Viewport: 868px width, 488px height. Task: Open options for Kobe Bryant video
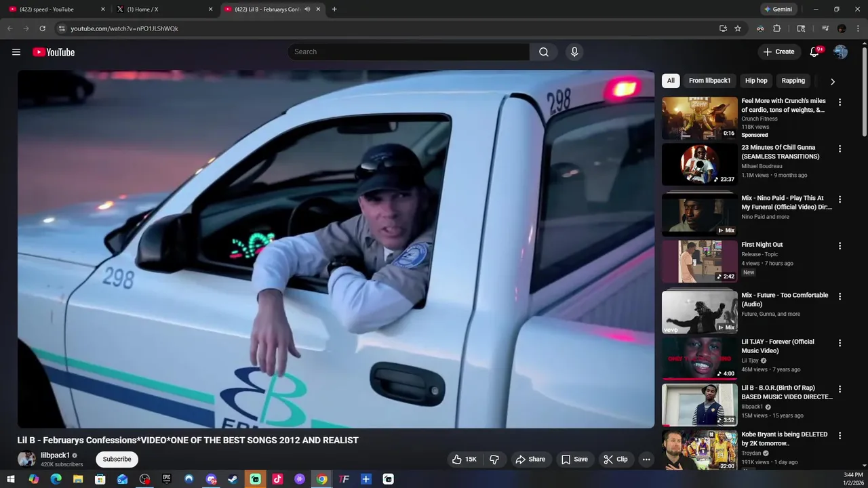point(840,436)
